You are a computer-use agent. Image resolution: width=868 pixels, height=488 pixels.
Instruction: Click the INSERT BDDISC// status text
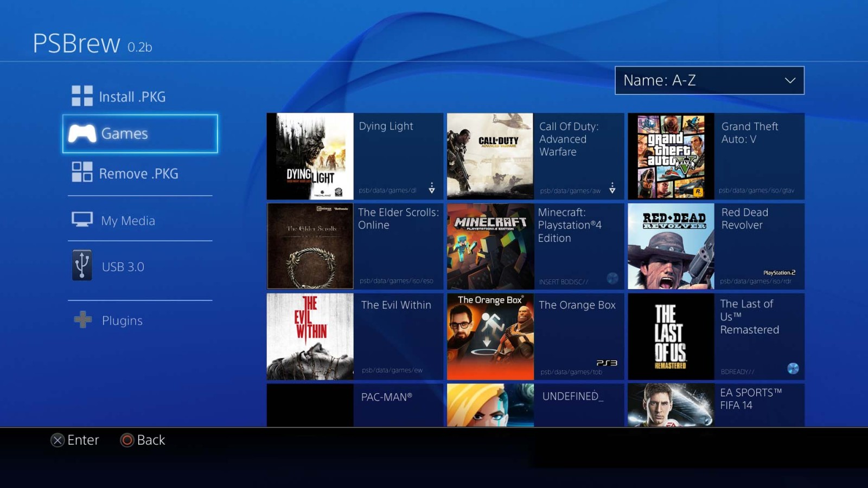(x=564, y=281)
